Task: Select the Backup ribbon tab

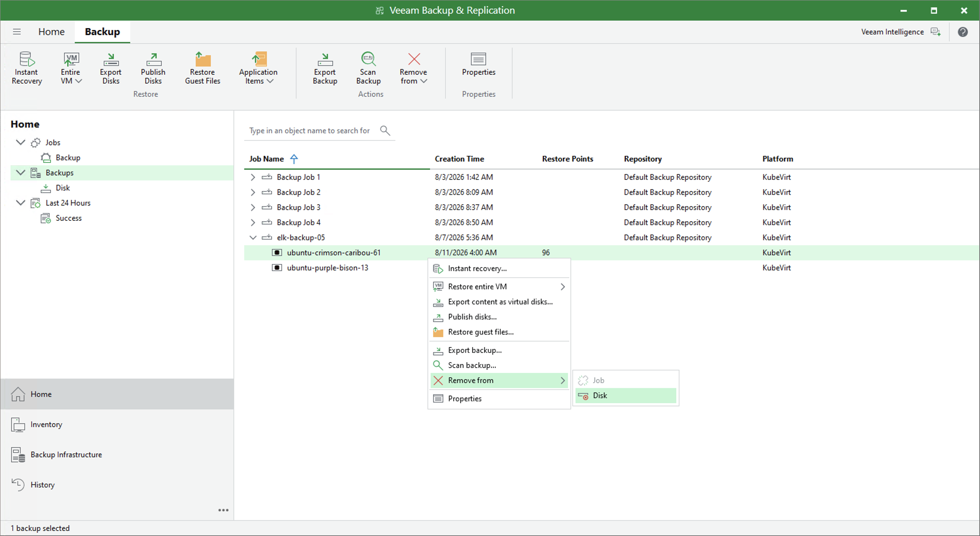Action: [102, 31]
